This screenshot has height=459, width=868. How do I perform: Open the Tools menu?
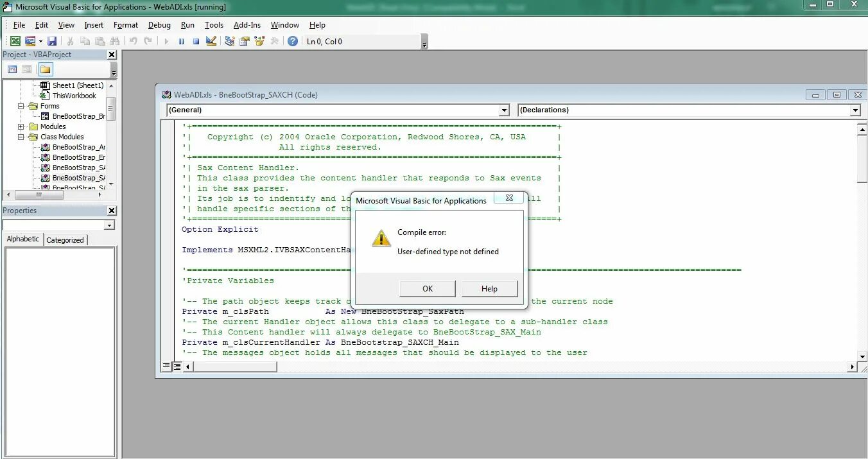[214, 25]
